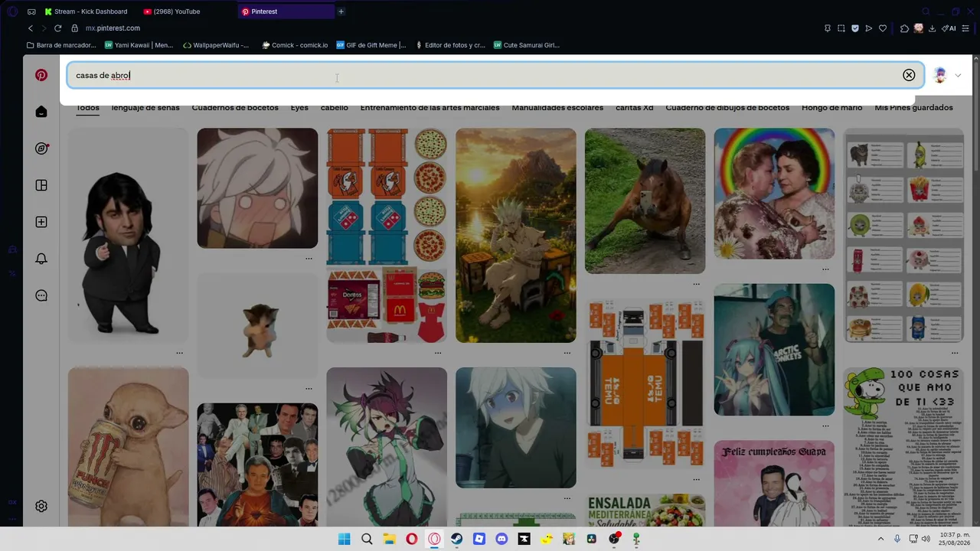Open the creature holding Monster can pin

[128, 446]
